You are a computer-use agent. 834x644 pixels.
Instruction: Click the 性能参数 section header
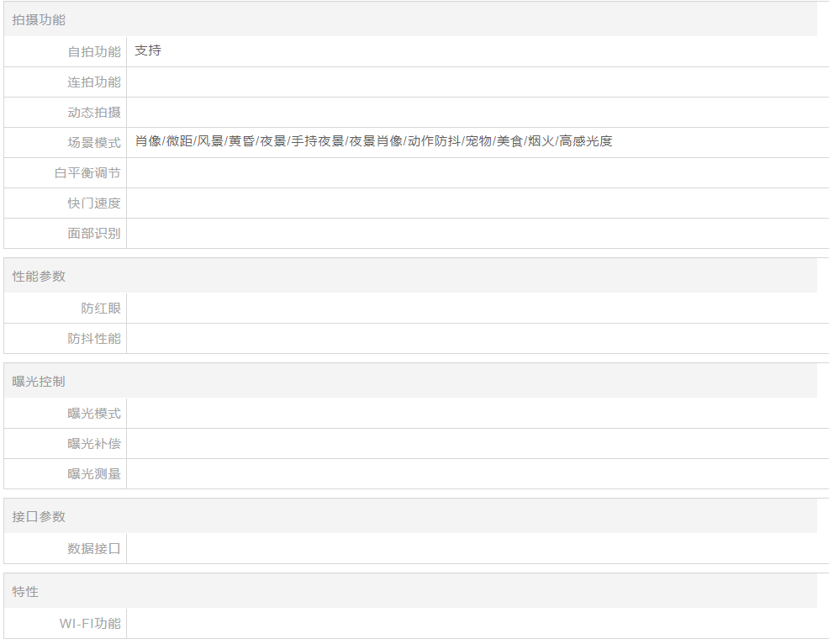(x=39, y=276)
